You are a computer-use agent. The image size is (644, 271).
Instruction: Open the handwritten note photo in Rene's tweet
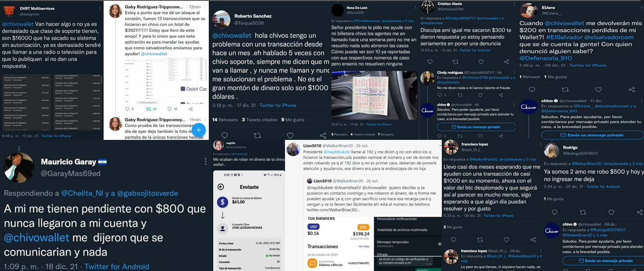[374, 95]
